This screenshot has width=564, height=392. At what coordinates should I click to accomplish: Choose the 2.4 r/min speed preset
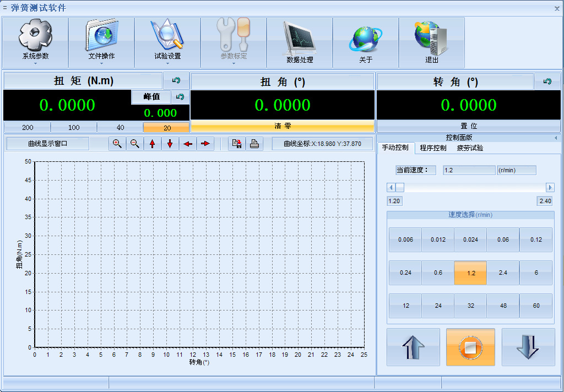(503, 273)
